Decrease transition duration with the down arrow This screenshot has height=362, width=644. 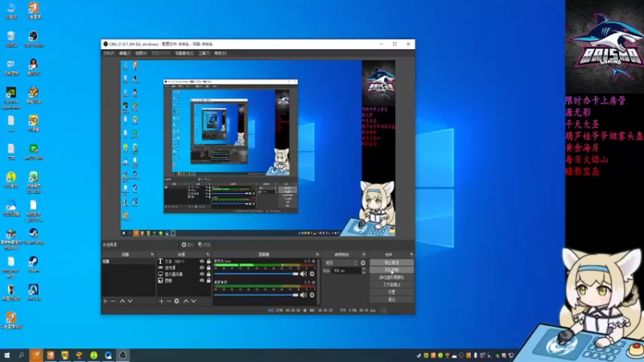[x=364, y=273]
